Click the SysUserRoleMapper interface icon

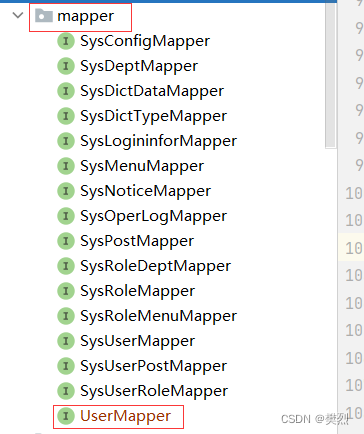point(66,391)
